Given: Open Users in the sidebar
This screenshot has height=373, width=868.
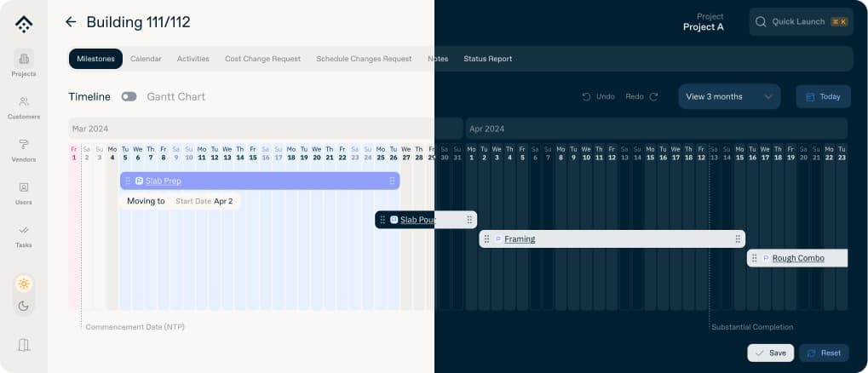Looking at the screenshot, I should tap(24, 192).
